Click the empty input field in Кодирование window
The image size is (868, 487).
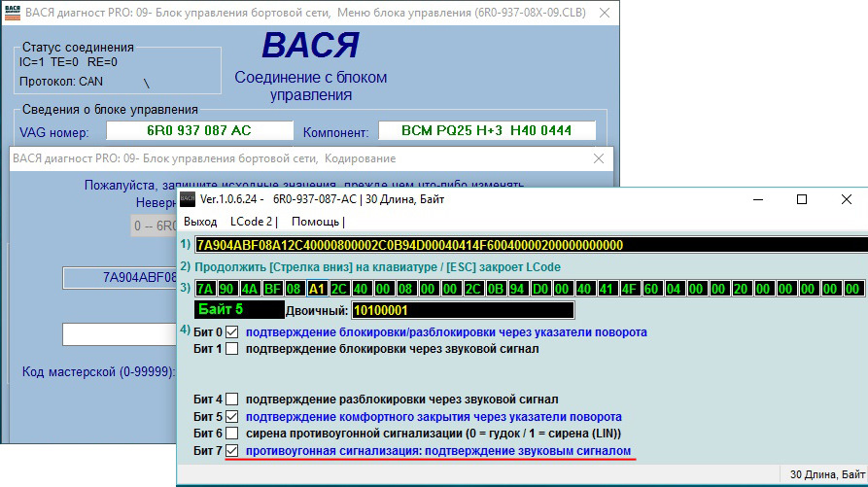tap(121, 334)
